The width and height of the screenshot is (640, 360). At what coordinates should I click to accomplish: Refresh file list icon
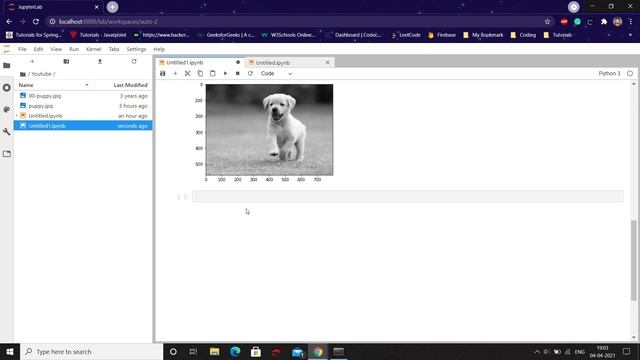[x=134, y=61]
